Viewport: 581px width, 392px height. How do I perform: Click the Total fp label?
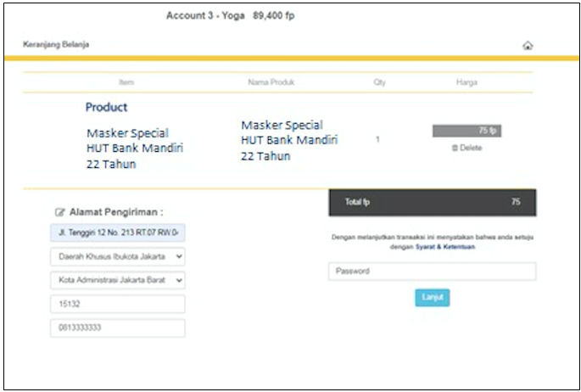click(x=357, y=202)
